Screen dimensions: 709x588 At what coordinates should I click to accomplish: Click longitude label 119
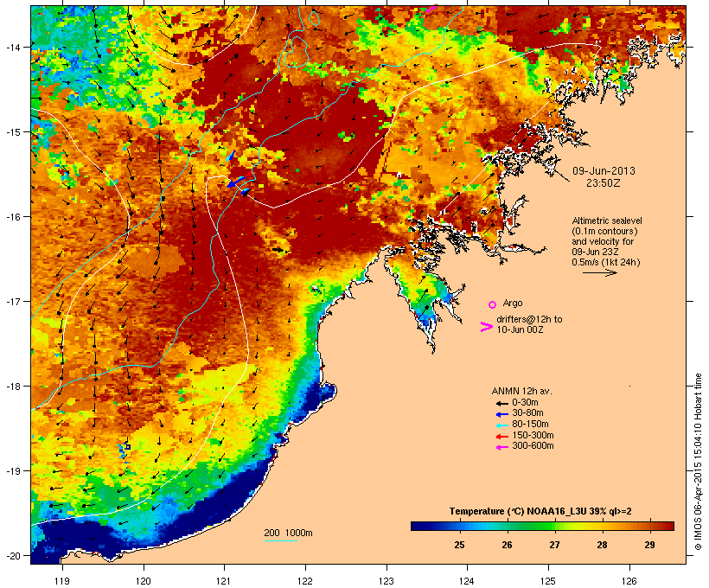(x=62, y=581)
